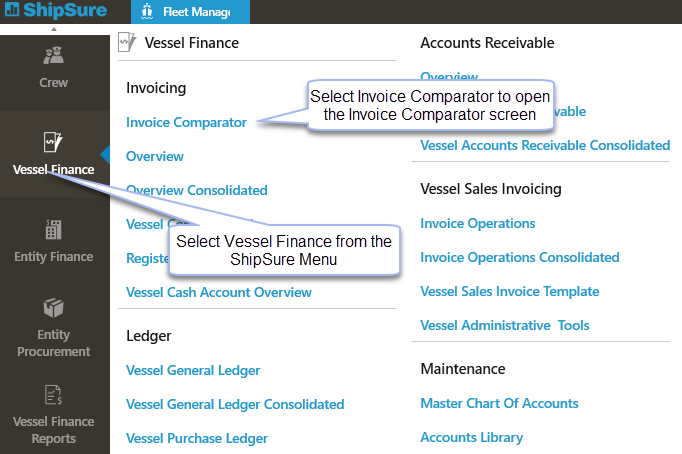Screen dimensions: 682x454
Task: Open the Vessel Finance Reports icon
Action: (x=54, y=395)
